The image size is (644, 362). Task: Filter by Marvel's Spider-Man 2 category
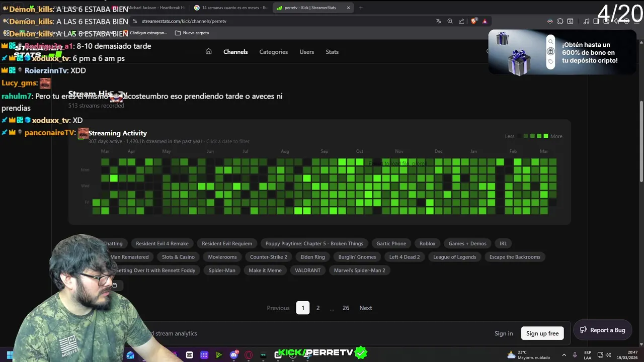tap(360, 270)
